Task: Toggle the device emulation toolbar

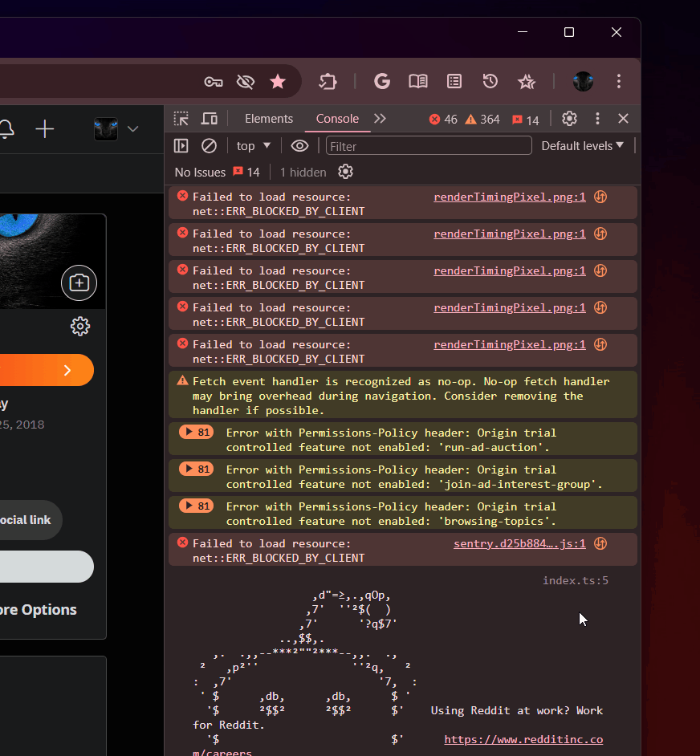Action: tap(209, 118)
